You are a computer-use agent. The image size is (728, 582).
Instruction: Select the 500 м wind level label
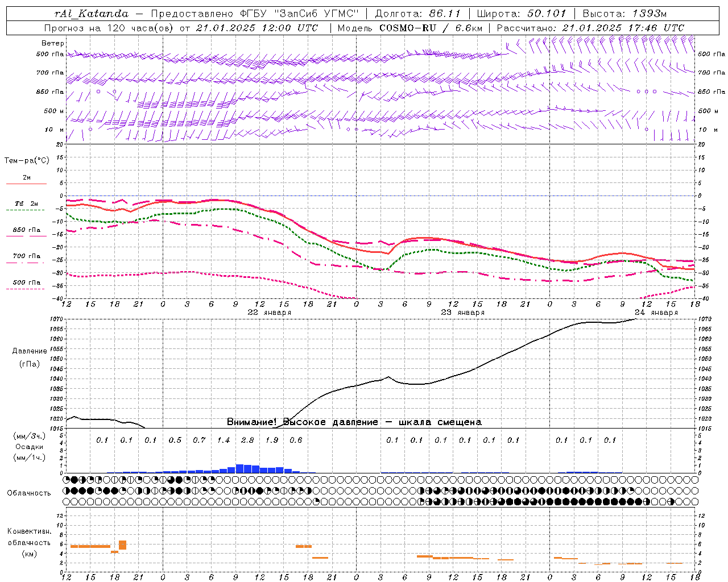coord(53,111)
